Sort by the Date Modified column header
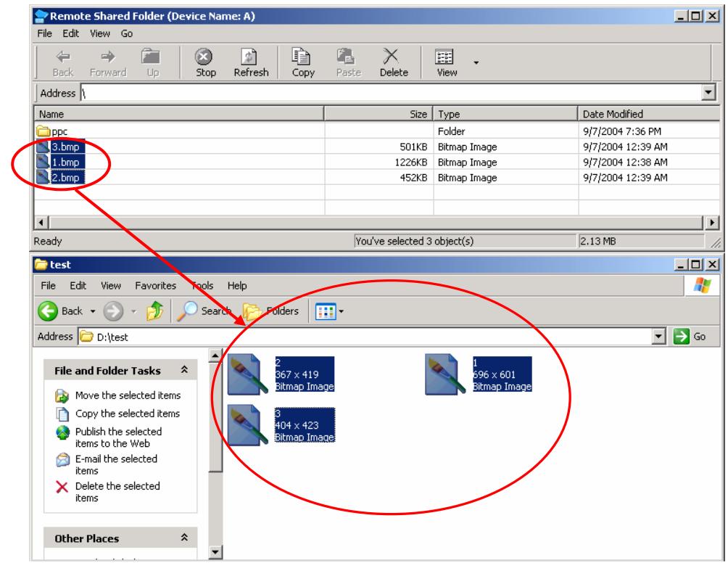 tap(649, 114)
